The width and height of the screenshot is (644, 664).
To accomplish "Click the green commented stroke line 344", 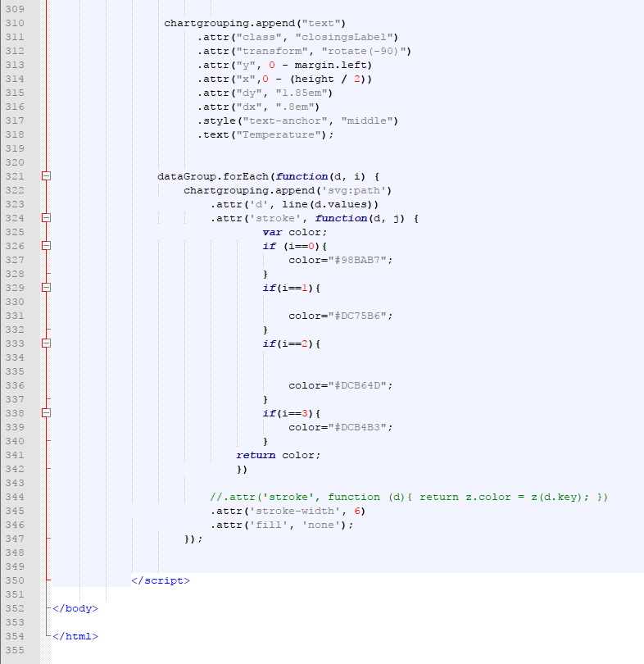I will [409, 497].
